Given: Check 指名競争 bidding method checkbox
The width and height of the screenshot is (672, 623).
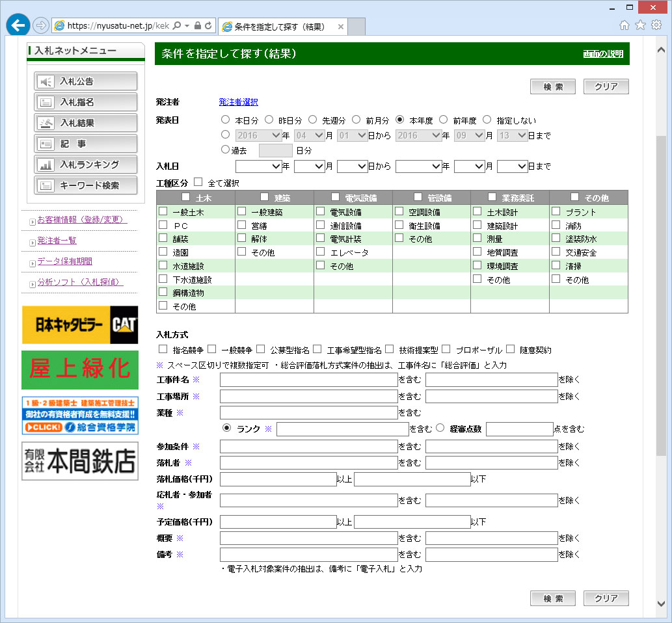Looking at the screenshot, I should pos(163,349).
